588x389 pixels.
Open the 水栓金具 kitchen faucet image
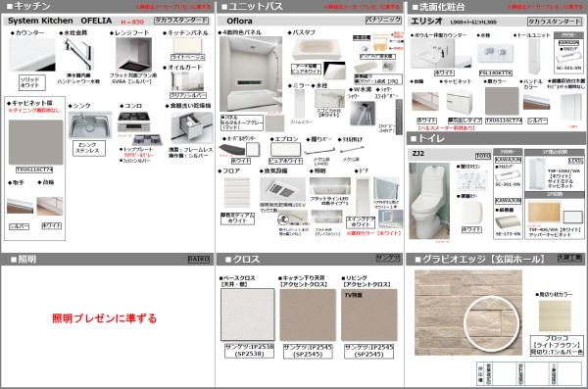click(x=78, y=55)
